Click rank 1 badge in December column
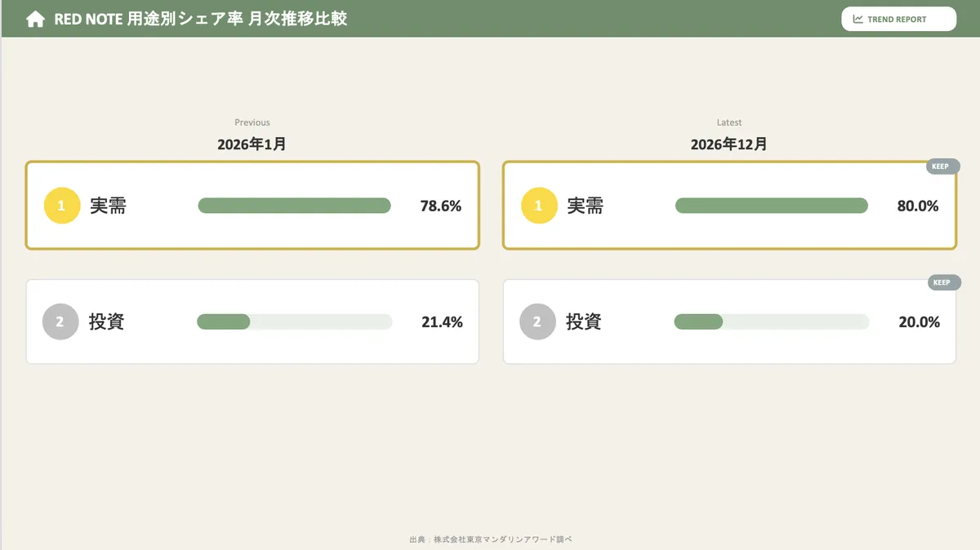 pyautogui.click(x=539, y=206)
